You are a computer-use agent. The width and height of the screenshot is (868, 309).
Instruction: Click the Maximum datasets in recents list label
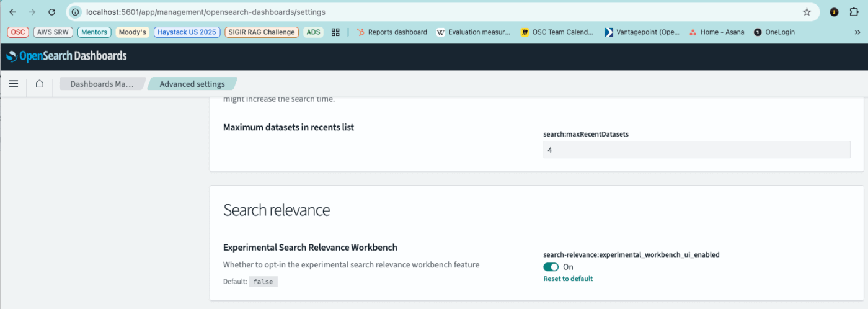(288, 127)
